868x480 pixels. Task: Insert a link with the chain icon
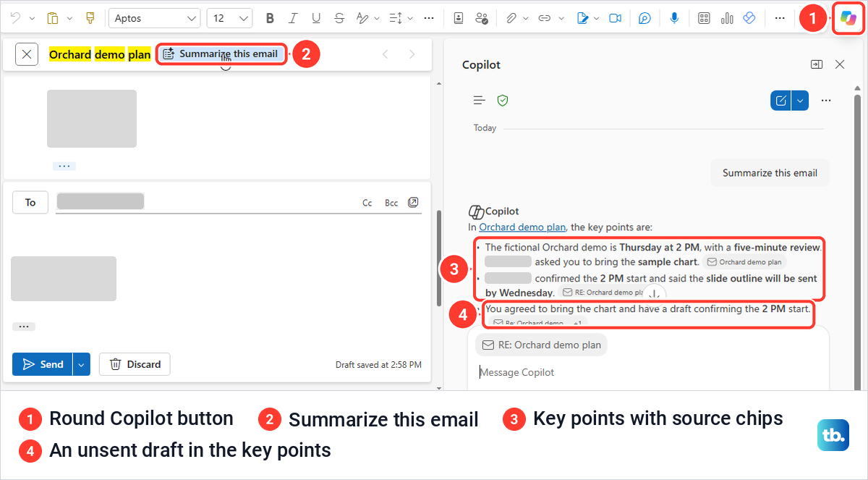click(545, 18)
